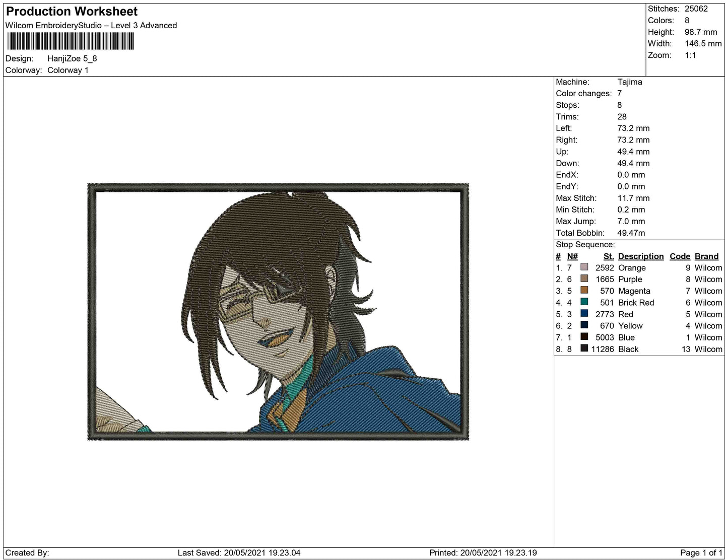The height and width of the screenshot is (560, 728).
Task: Click the Brick Red thread swatch
Action: click(x=584, y=302)
